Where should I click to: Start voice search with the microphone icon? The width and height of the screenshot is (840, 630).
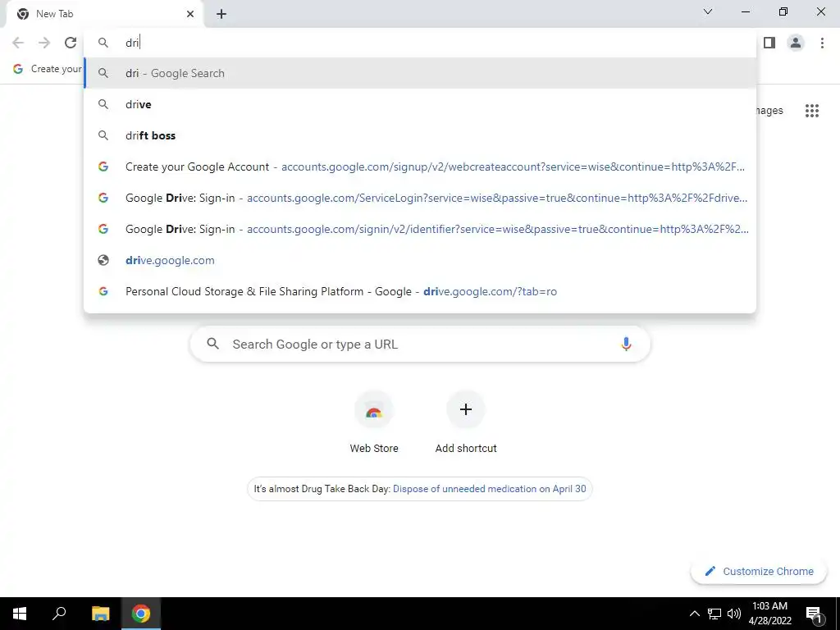coord(626,344)
